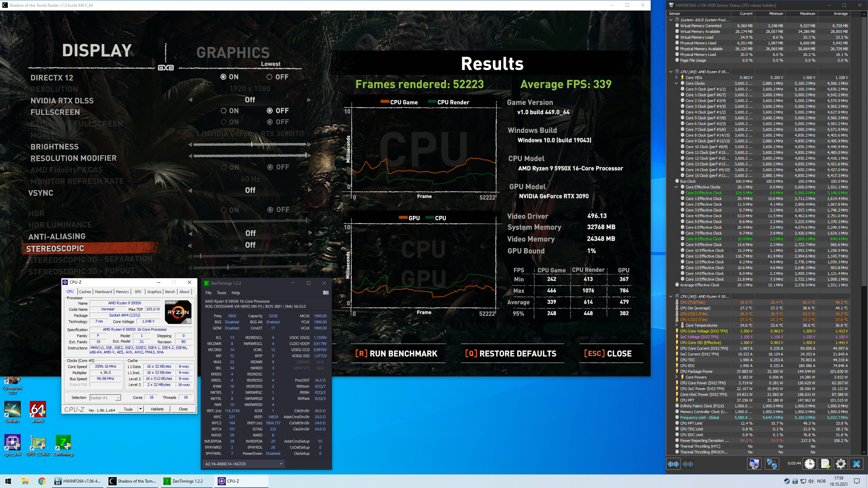Screen dimensions: 868x488
Task: Open the memory module dropdown A2: F4-4000C14-16GTZR
Action: [x=243, y=464]
